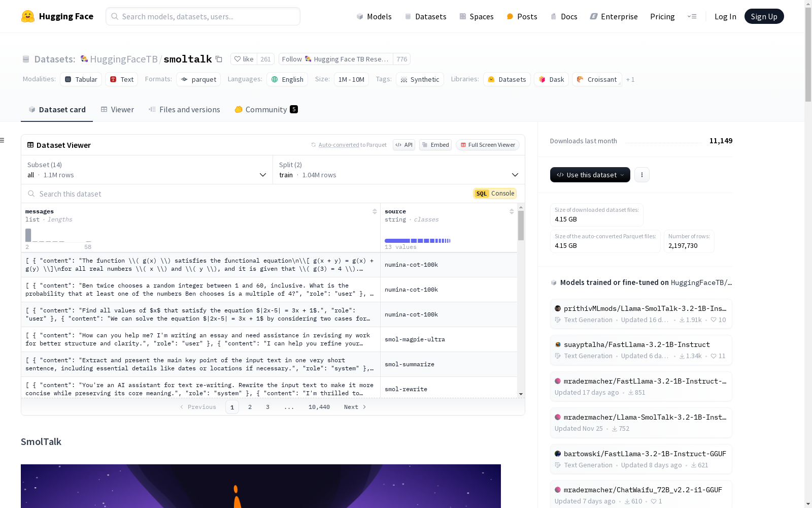812x508 pixels.
Task: Click Use this dataset button
Action: coord(590,175)
